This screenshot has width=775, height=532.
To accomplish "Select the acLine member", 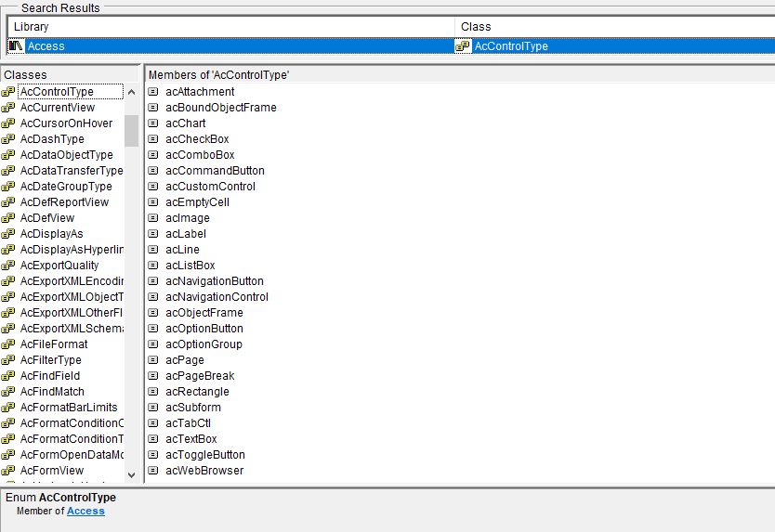I will click(182, 250).
